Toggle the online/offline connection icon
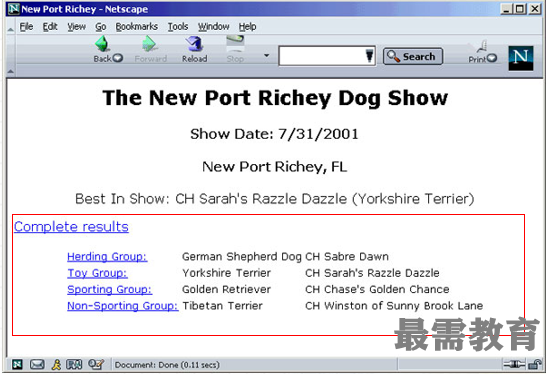Viewport: 546px width, 374px height. pyautogui.click(x=514, y=365)
